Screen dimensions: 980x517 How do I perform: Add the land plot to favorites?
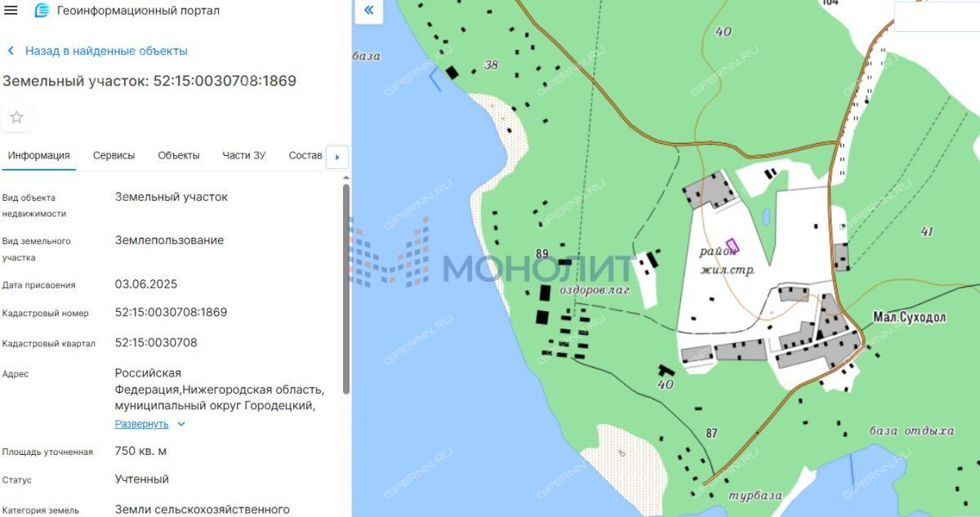point(16,118)
